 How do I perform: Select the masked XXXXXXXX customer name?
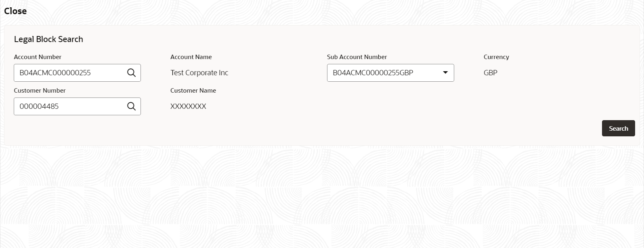point(188,106)
